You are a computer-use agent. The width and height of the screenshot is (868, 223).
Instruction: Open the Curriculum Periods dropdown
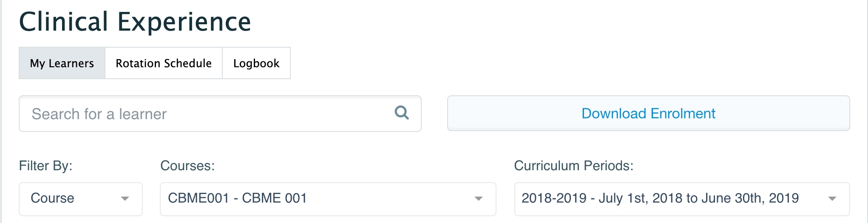[x=681, y=199]
